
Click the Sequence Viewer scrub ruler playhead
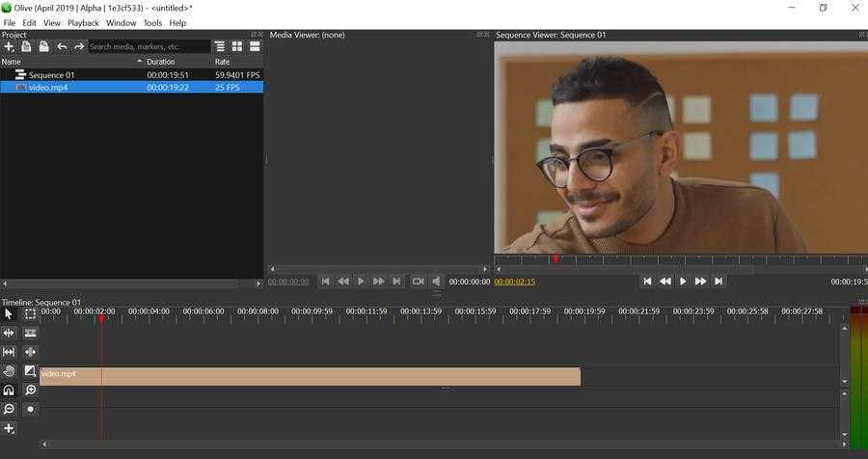pos(556,259)
